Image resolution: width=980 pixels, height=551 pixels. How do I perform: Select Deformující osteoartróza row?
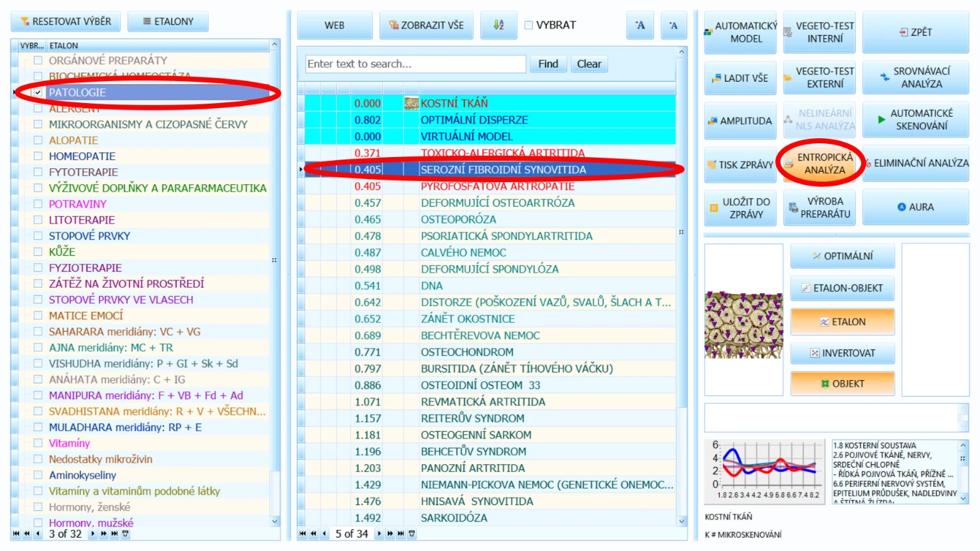pos(490,203)
